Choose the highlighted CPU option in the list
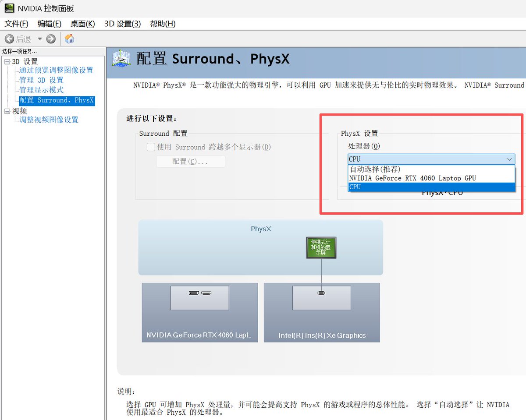 tap(431, 187)
